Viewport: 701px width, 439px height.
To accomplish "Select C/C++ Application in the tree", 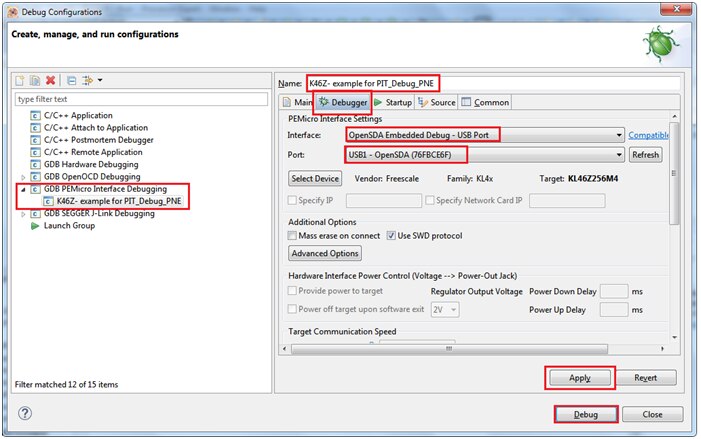I will [x=78, y=115].
